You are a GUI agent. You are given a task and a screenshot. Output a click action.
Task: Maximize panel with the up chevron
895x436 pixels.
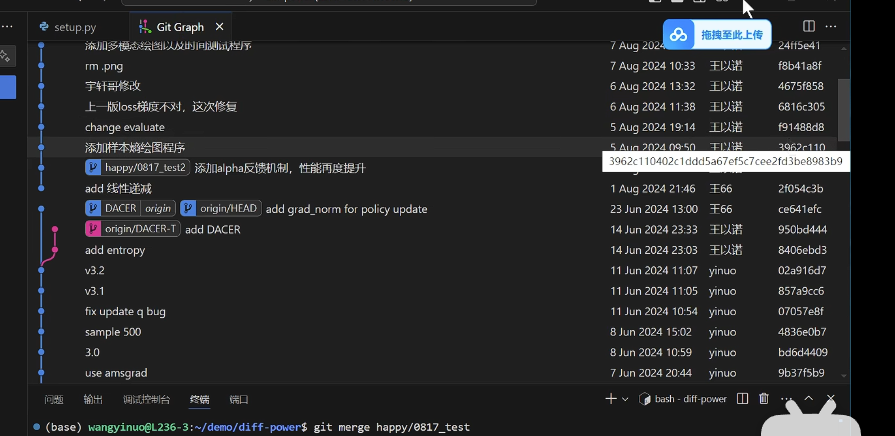click(809, 398)
